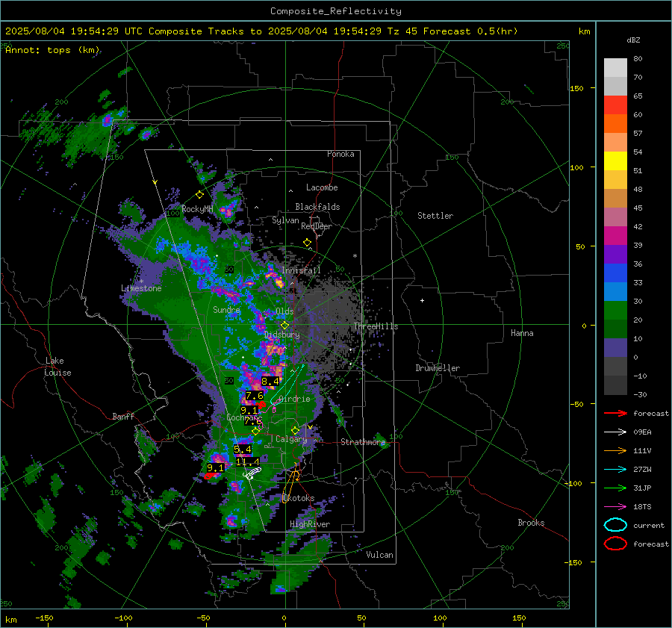Click the Airdrie city label
Viewport: 672px width, 628px height.
pyautogui.click(x=294, y=399)
